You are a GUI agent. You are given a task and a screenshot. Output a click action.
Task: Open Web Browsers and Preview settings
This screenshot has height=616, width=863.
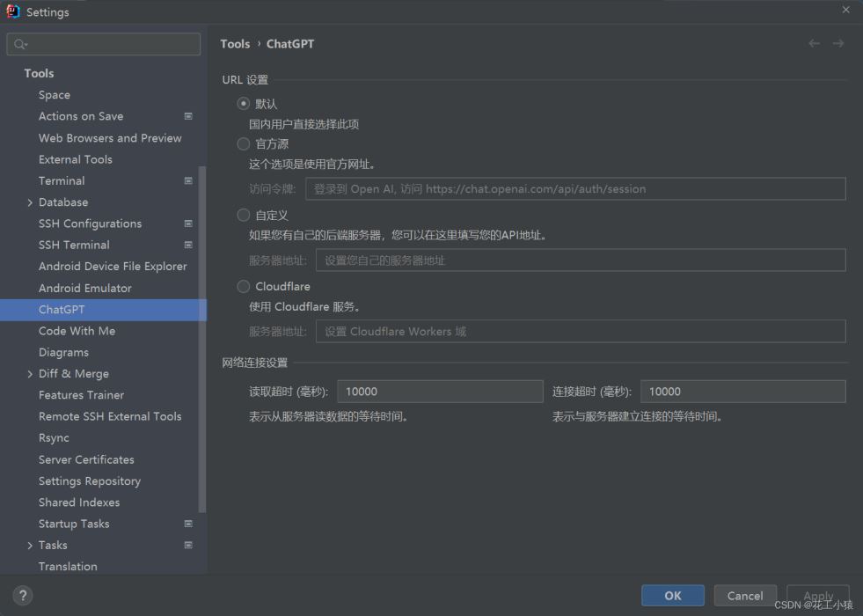pos(110,137)
